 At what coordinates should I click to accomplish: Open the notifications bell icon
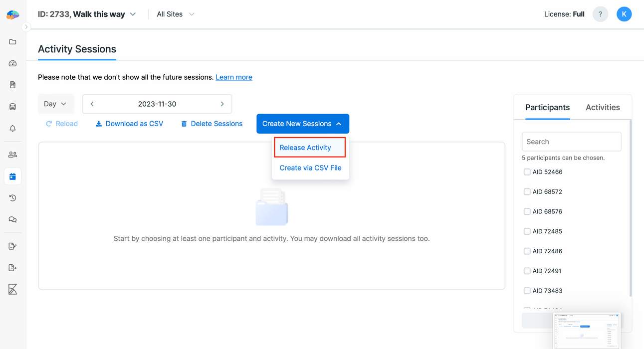pos(12,128)
